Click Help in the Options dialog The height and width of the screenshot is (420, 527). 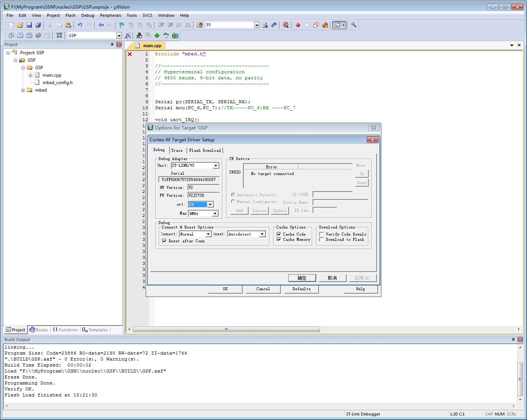360,289
